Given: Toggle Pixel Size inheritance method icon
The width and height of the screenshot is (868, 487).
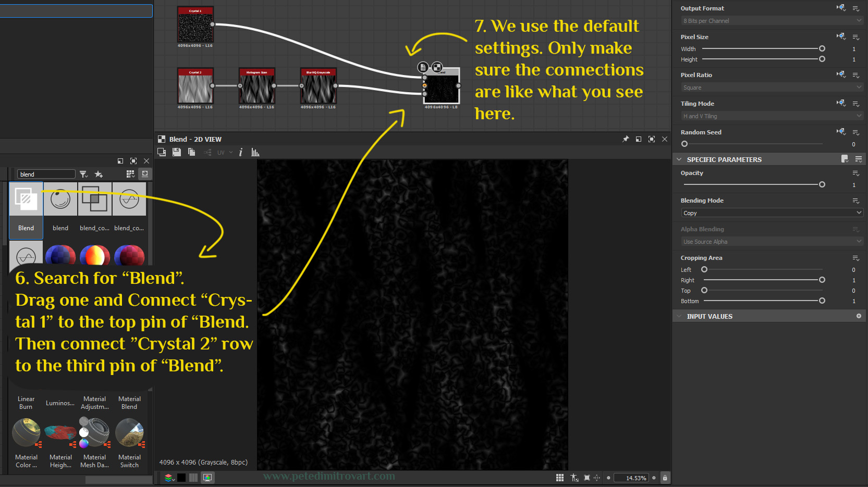Looking at the screenshot, I should (x=841, y=36).
